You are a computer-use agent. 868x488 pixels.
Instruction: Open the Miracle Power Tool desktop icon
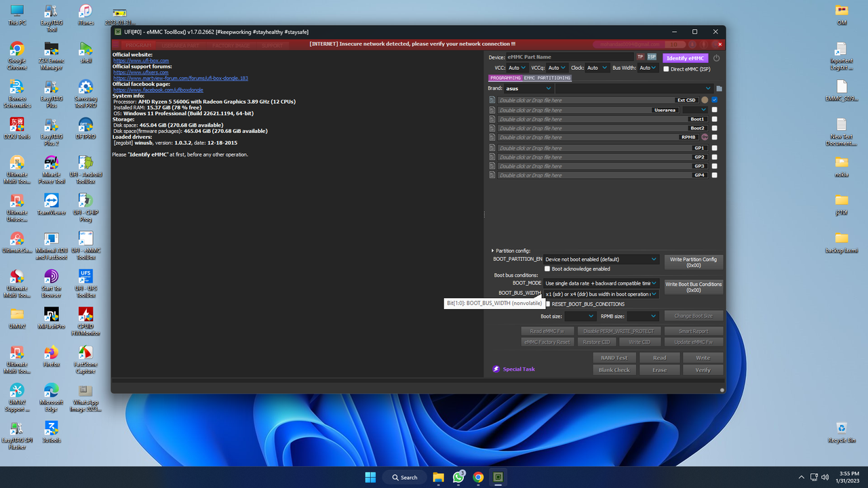52,169
